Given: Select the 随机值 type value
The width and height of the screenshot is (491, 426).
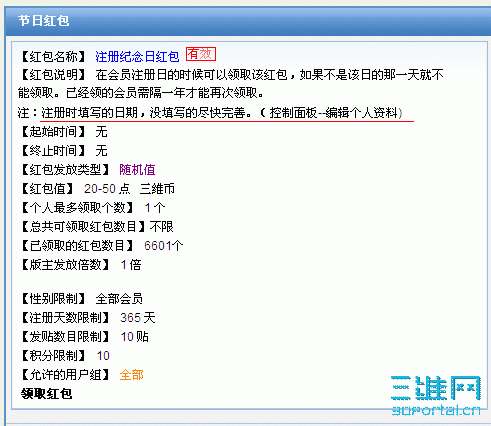Looking at the screenshot, I should click(137, 170).
